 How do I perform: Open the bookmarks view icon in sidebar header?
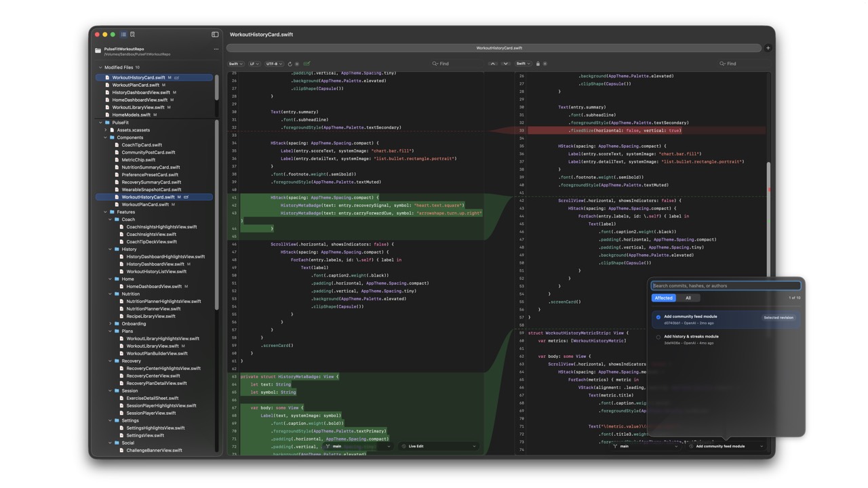pos(132,34)
